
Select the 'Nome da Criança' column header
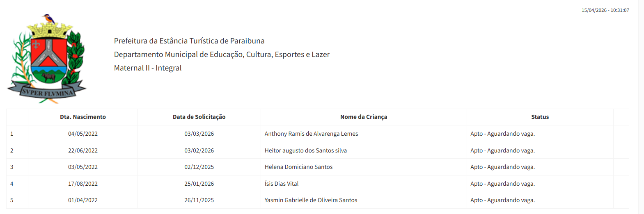(x=364, y=117)
